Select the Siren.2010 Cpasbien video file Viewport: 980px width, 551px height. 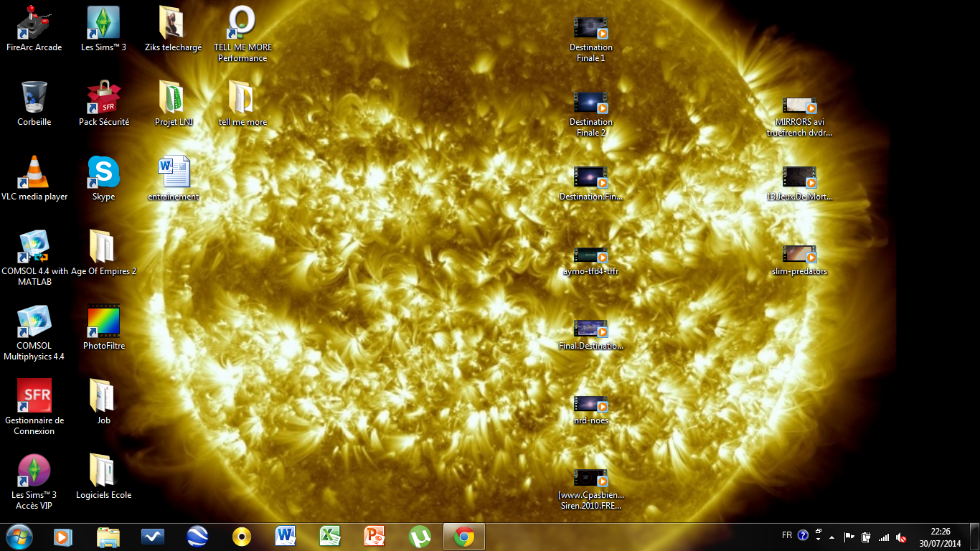(x=590, y=489)
